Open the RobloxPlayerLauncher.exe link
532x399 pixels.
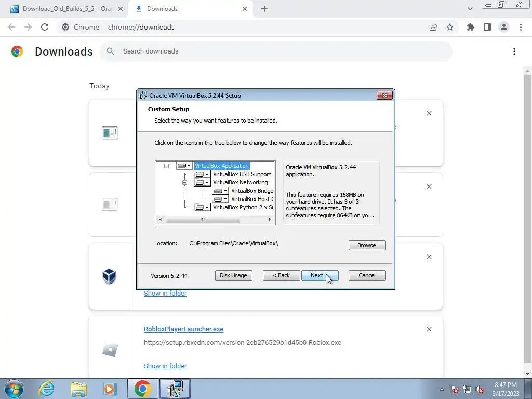183,329
